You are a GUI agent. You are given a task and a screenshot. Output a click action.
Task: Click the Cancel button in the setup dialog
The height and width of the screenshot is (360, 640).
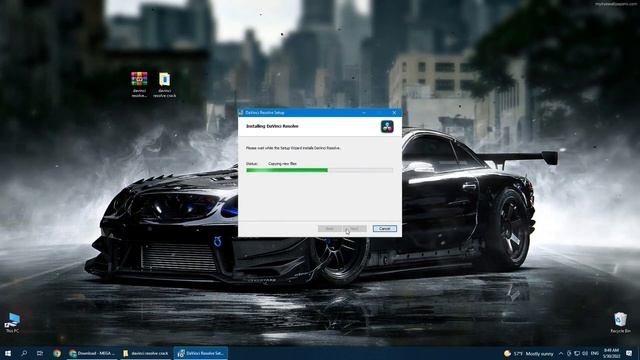384,229
